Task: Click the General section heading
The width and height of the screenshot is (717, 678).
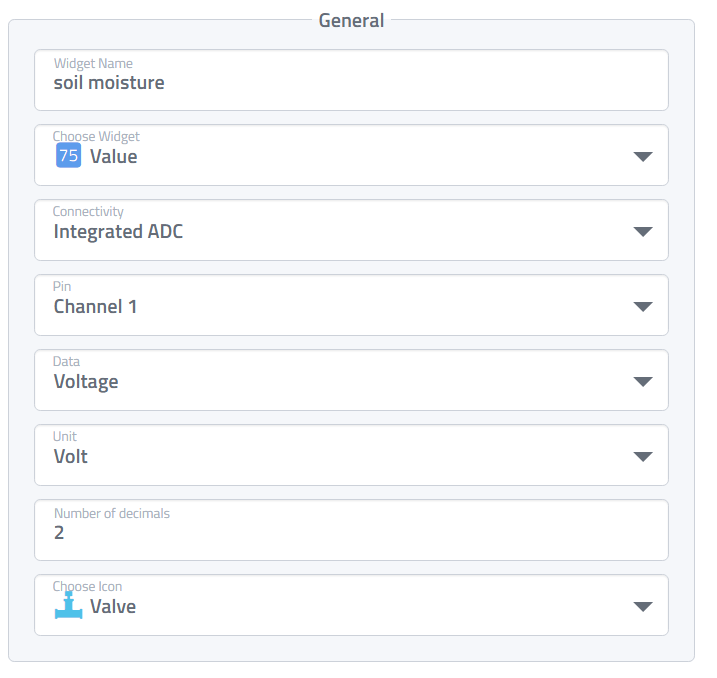Action: point(351,20)
